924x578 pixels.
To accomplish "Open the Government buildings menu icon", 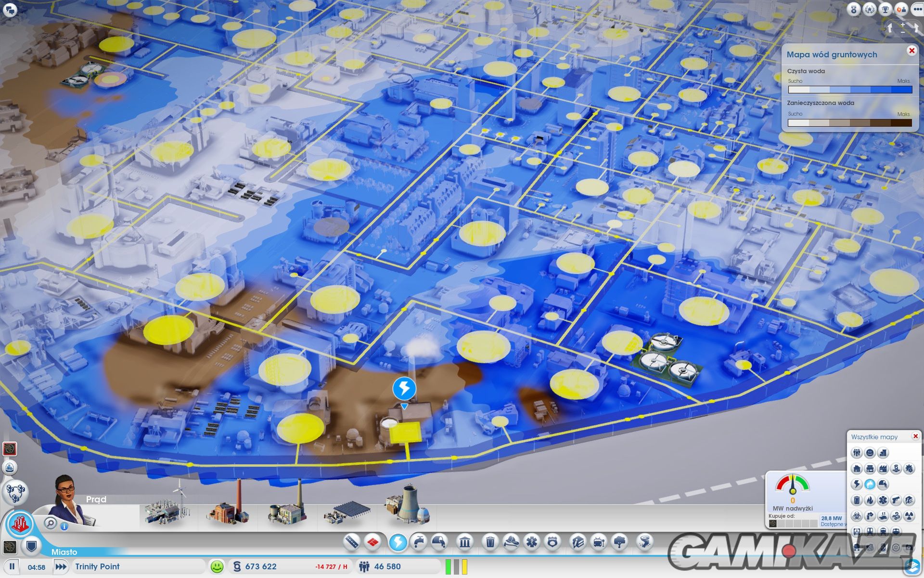I will tap(465, 542).
